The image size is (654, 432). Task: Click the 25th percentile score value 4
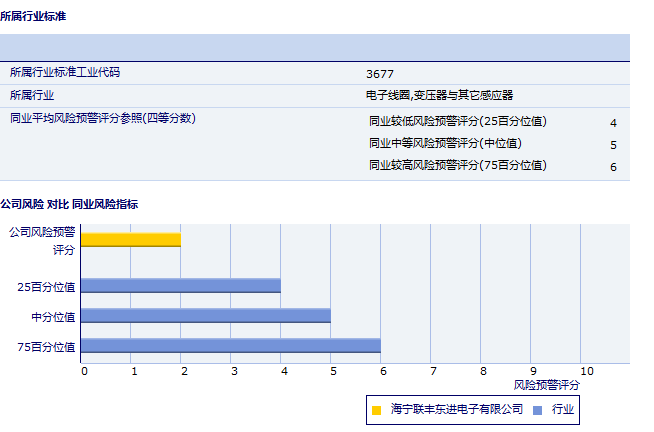[x=613, y=123]
